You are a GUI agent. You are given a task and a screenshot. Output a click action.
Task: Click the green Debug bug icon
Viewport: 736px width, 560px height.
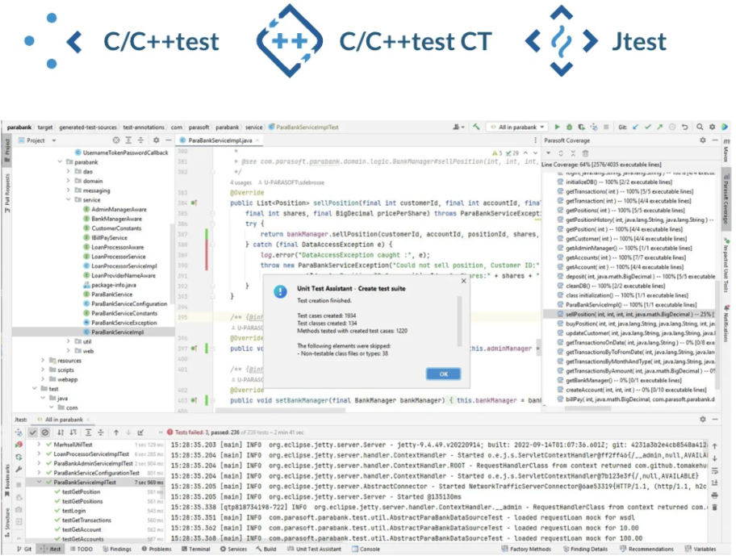coord(570,127)
